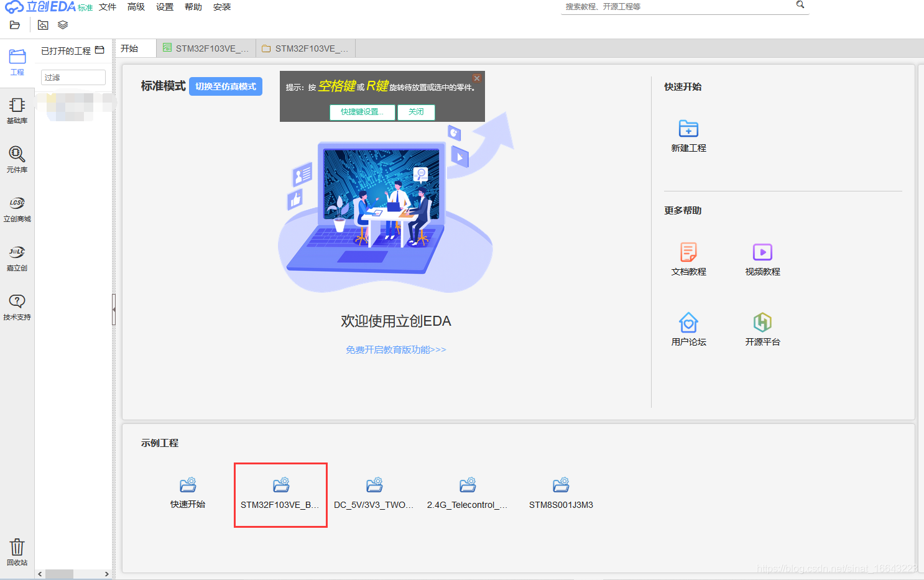This screenshot has width=924, height=580.
Task: Open the 基础库 basic library panel
Action: 17,111
